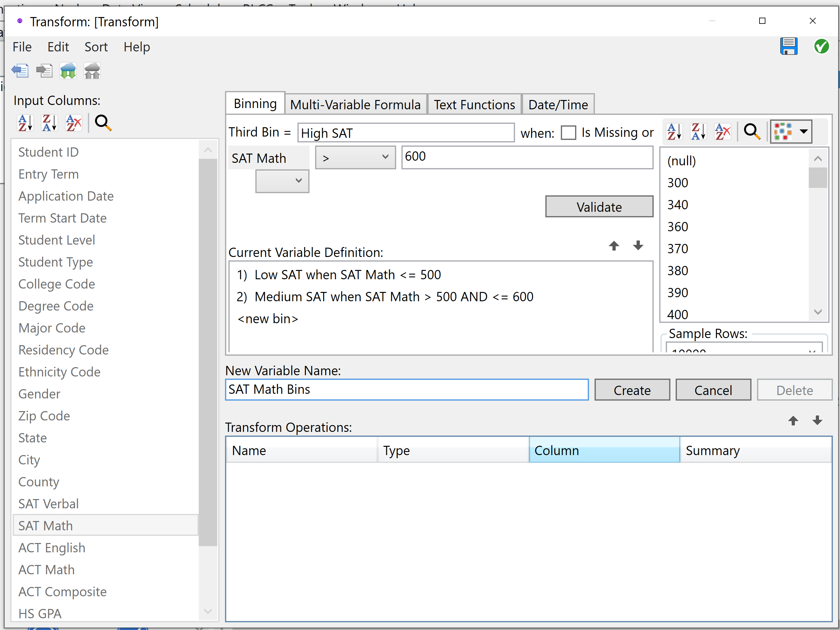Select the Binning tab

[x=255, y=103]
